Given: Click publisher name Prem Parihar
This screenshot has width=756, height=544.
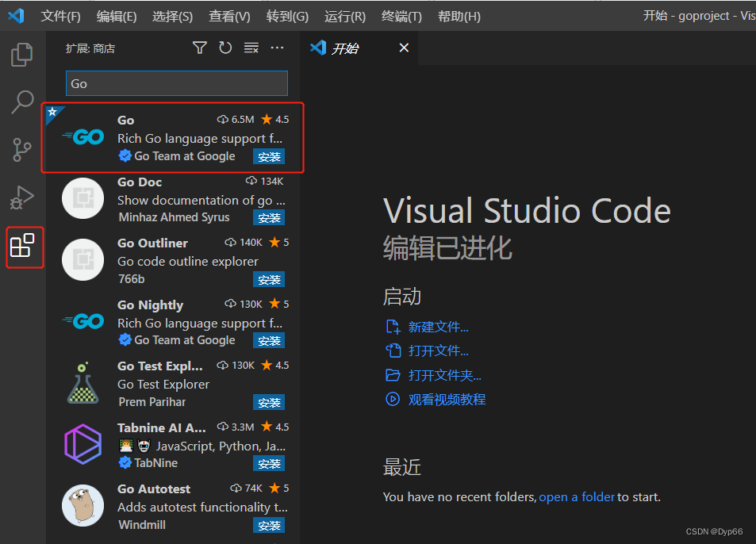Looking at the screenshot, I should tap(152, 402).
